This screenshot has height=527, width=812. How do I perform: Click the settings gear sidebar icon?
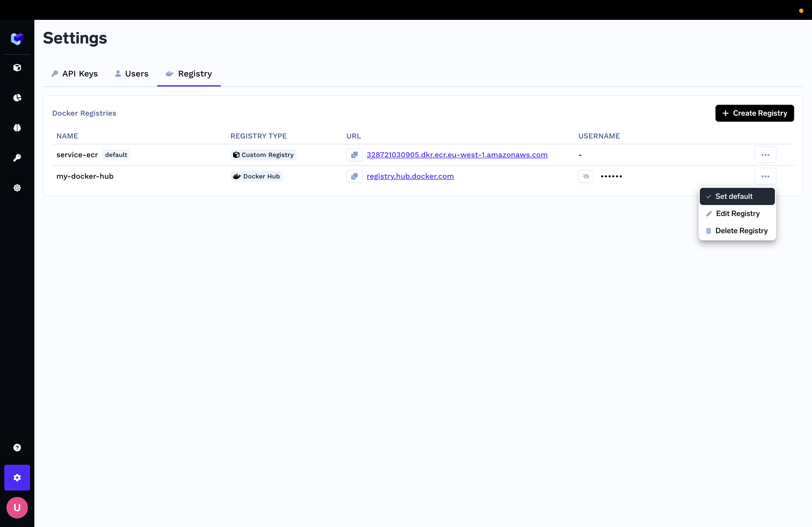pos(17,478)
